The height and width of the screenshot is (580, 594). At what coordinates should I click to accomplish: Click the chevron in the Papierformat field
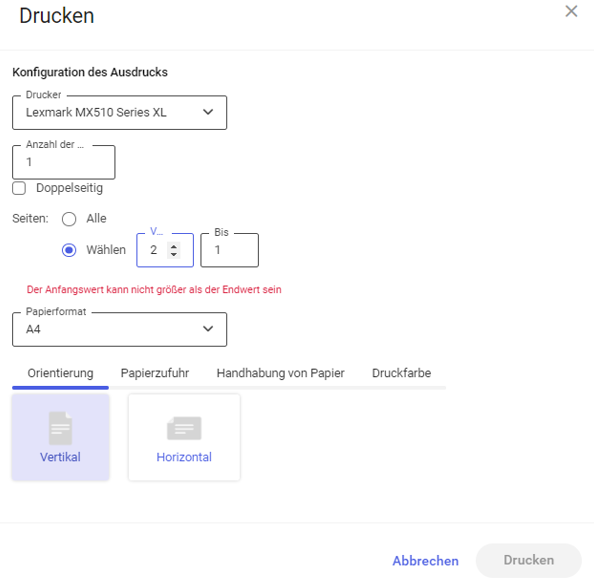[x=208, y=329]
